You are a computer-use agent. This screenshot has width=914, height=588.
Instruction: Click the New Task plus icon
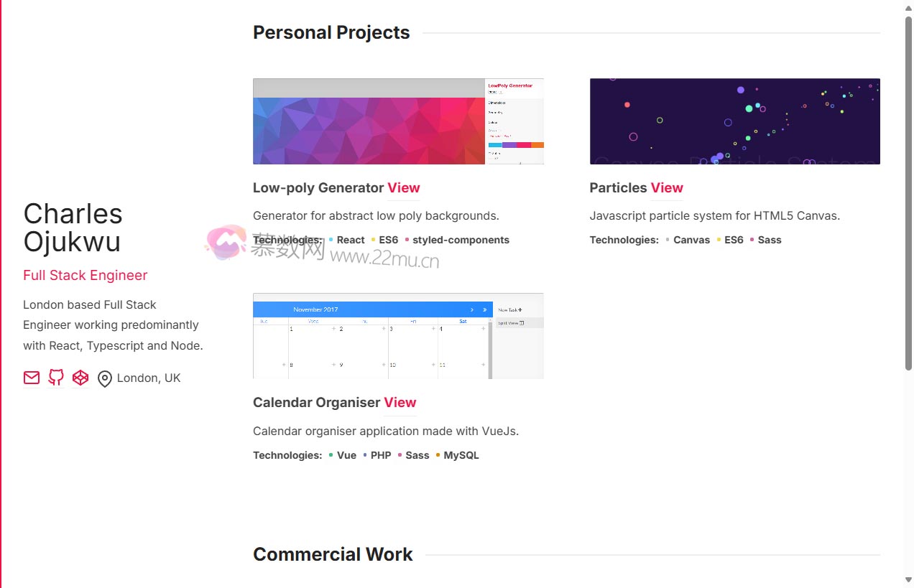(x=520, y=309)
